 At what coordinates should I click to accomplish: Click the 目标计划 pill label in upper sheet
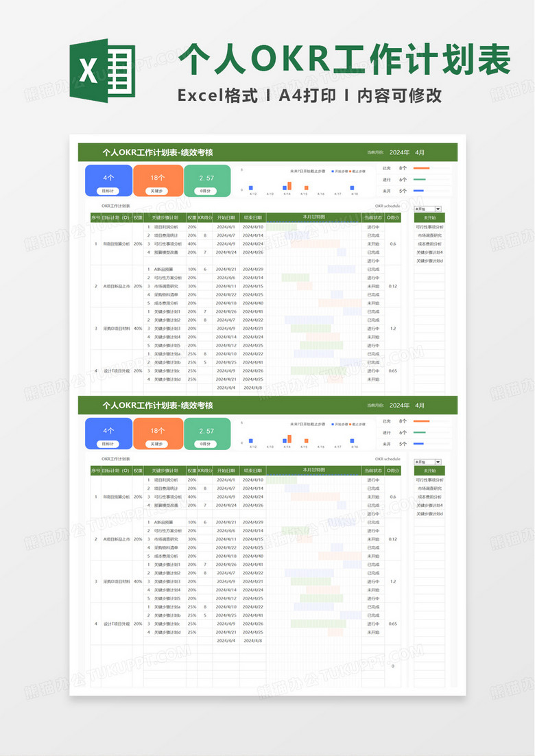click(x=108, y=191)
